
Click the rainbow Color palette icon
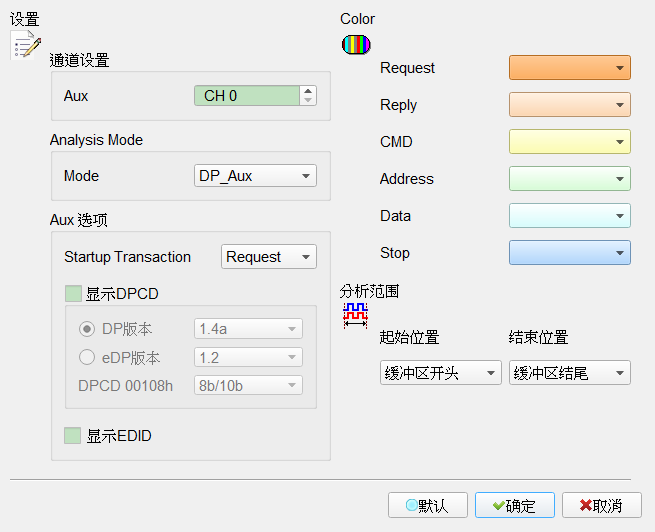coord(356,45)
